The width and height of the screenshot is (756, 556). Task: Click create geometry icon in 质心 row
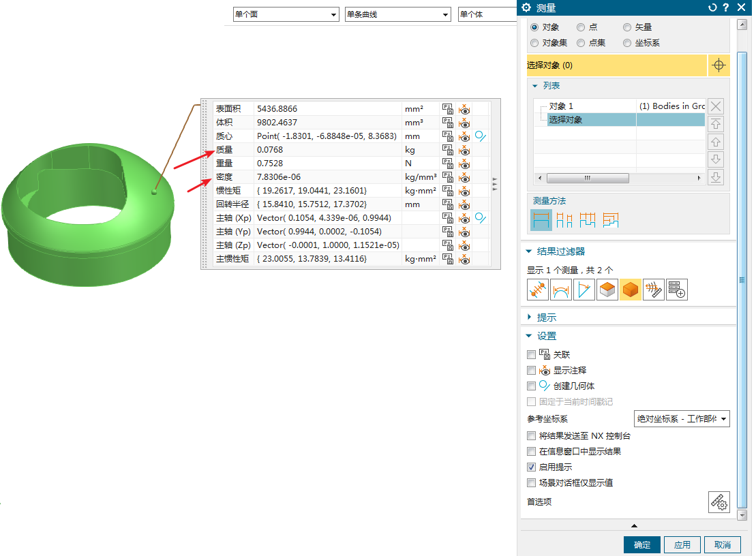tap(480, 136)
